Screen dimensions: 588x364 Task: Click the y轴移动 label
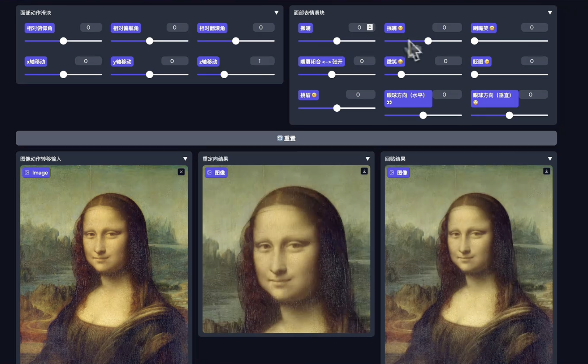122,62
